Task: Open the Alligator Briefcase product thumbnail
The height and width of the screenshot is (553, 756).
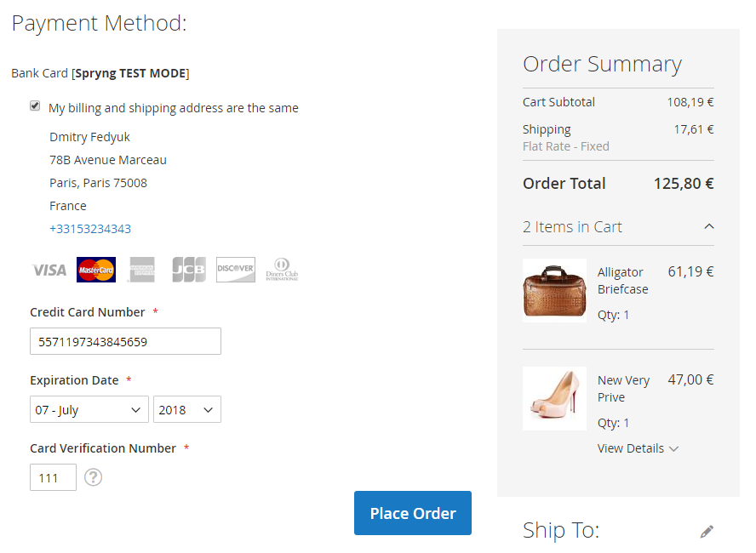Action: [x=554, y=290]
